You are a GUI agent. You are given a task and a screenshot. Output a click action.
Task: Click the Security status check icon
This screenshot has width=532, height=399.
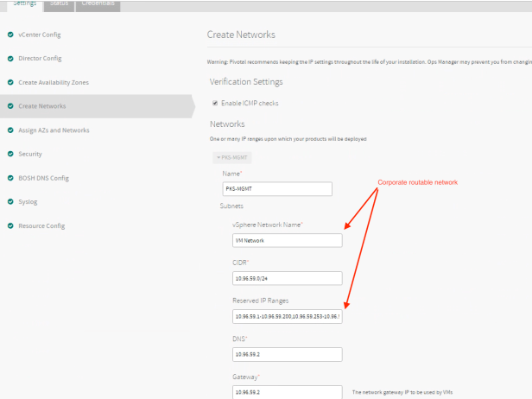(9, 154)
